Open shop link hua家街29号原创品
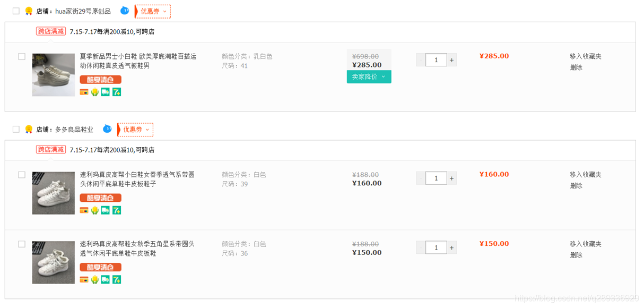Viewport: 644px width, 308px height. 83,11
